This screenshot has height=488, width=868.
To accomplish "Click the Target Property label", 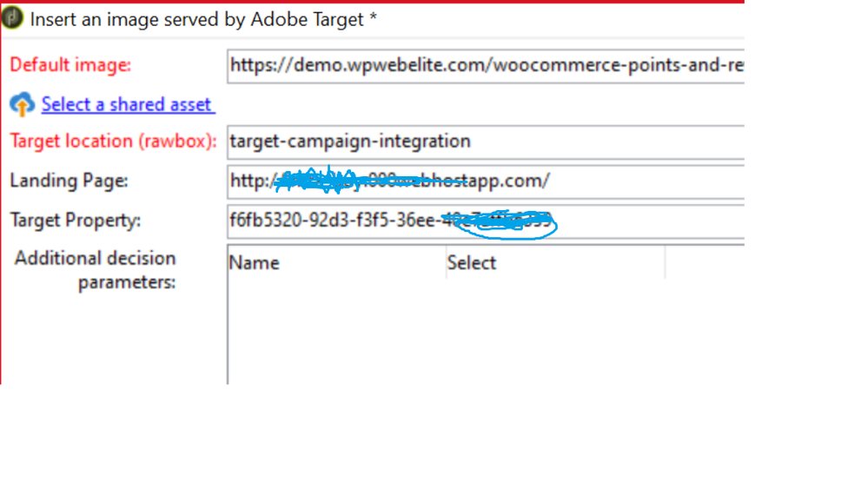I will pyautogui.click(x=75, y=221).
